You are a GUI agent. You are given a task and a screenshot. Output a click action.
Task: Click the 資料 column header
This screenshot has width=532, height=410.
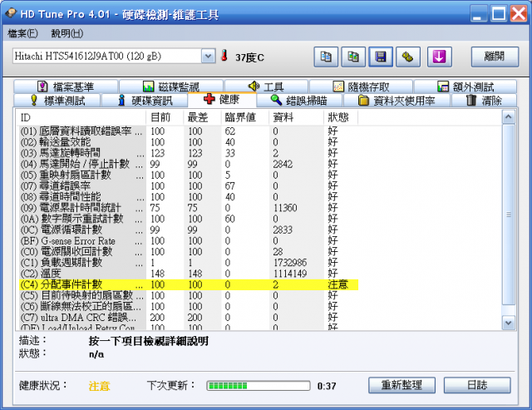coord(297,117)
